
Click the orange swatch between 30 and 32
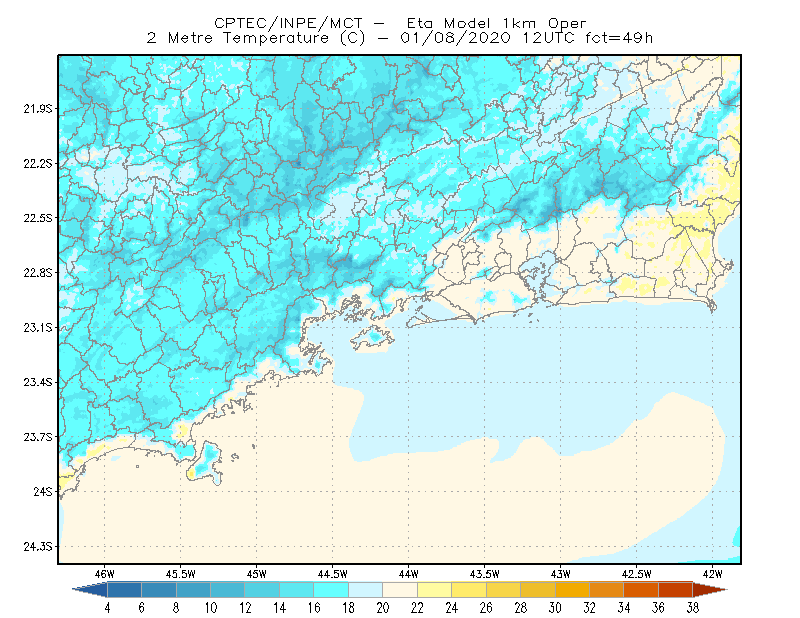572,590
